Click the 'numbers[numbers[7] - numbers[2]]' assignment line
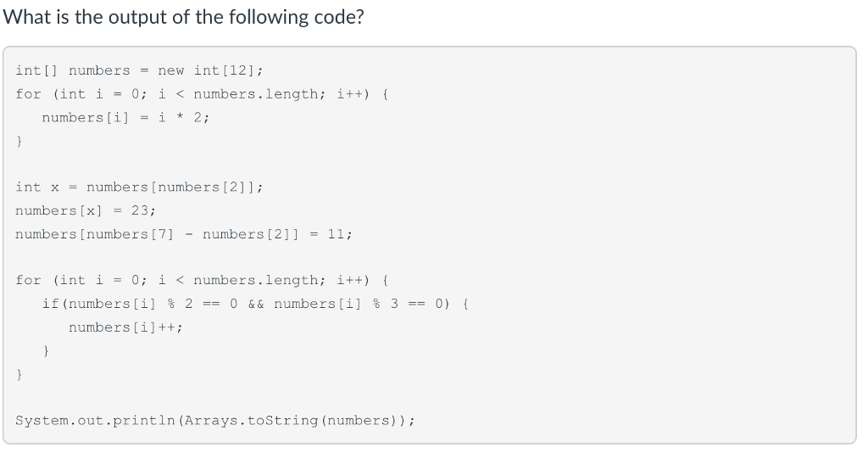The width and height of the screenshot is (868, 453). [x=184, y=233]
